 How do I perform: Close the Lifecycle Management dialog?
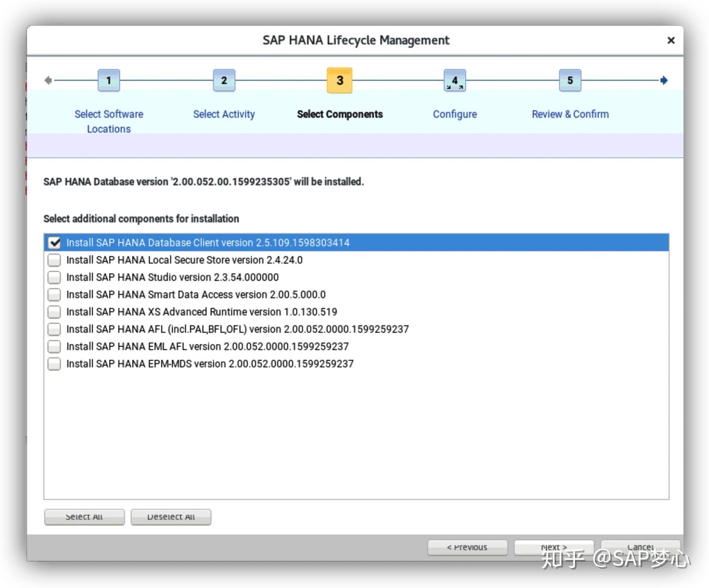[x=671, y=40]
